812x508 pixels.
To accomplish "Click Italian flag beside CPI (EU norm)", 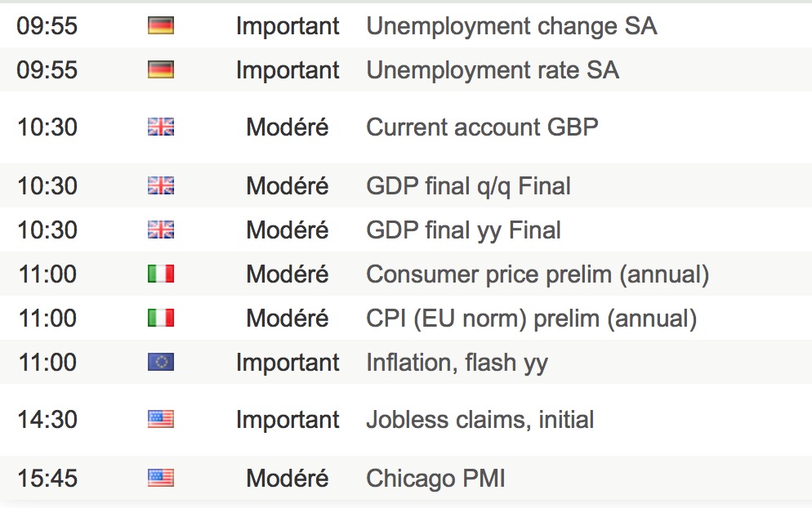I will tap(161, 319).
